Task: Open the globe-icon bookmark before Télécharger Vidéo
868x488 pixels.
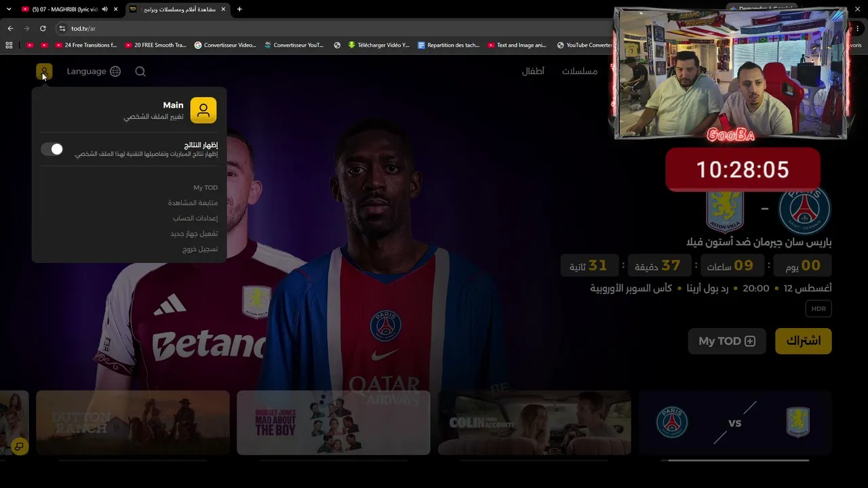Action: click(337, 45)
